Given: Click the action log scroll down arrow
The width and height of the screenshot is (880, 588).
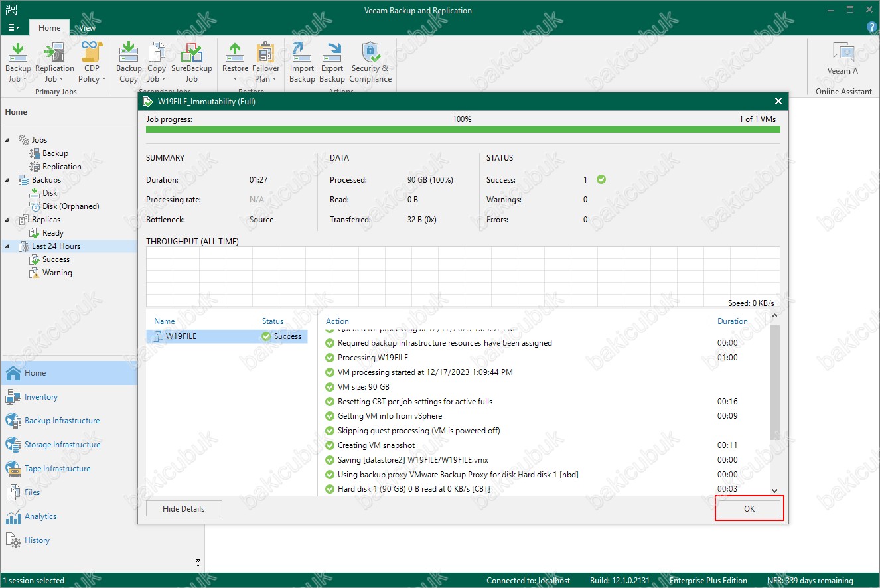Looking at the screenshot, I should coord(774,490).
